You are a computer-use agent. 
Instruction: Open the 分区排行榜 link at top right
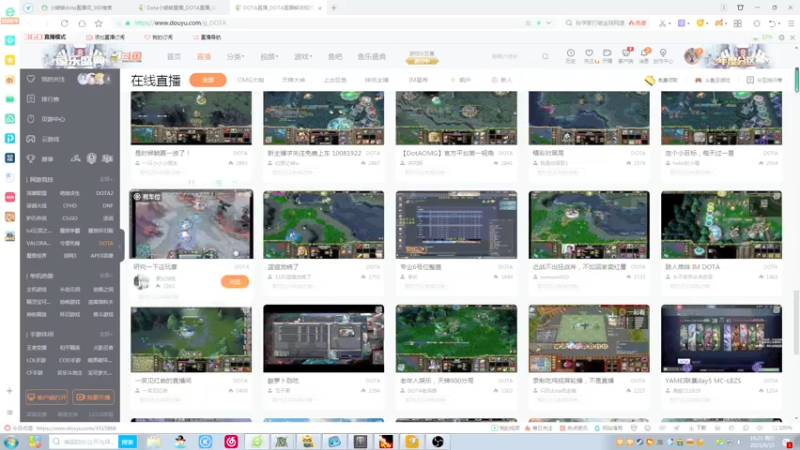point(764,80)
